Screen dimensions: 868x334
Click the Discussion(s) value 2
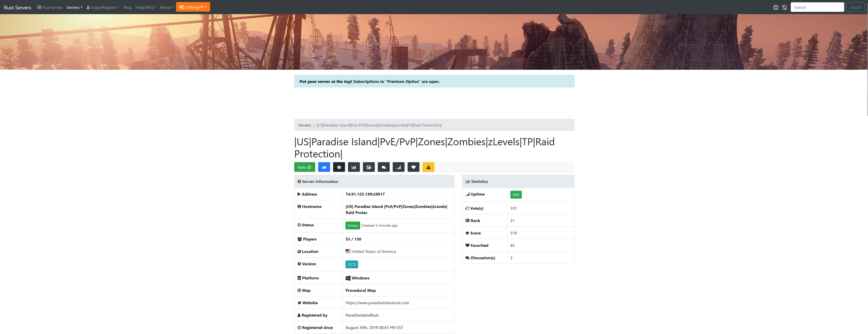(x=511, y=258)
